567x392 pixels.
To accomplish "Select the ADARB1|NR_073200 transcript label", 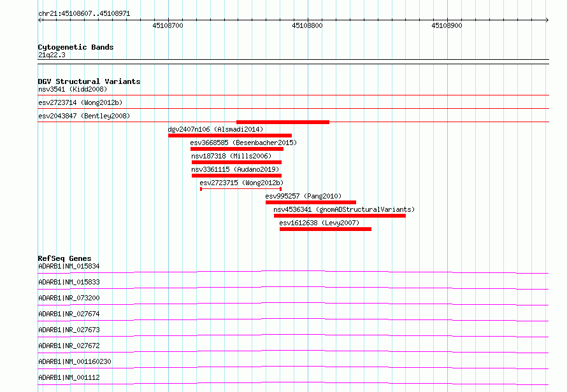I will [x=69, y=298].
